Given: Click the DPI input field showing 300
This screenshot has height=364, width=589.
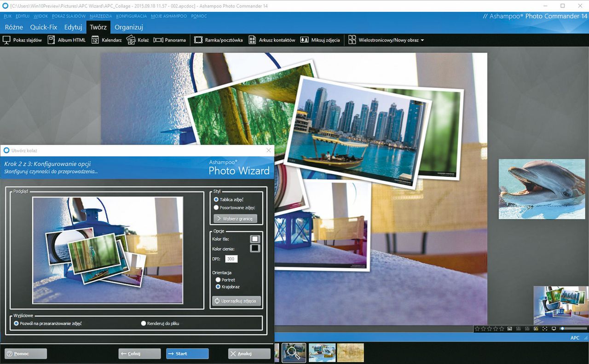Looking at the screenshot, I should coord(231,259).
